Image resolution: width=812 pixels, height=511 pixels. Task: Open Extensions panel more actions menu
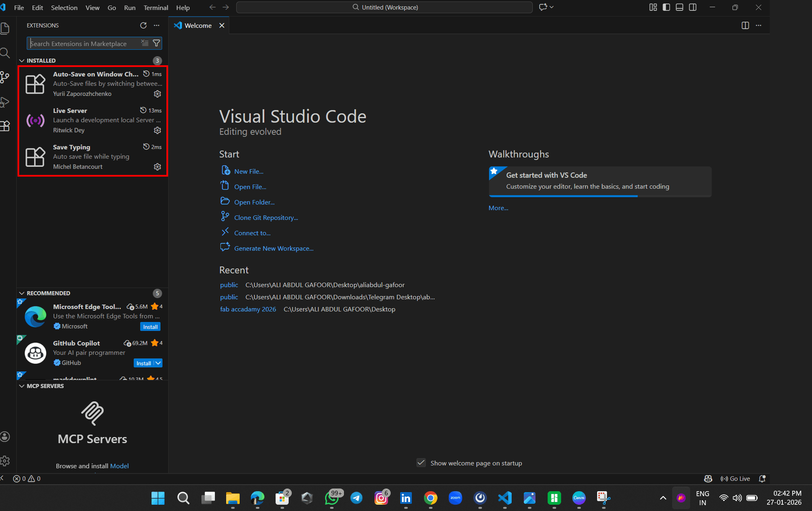[x=156, y=26]
